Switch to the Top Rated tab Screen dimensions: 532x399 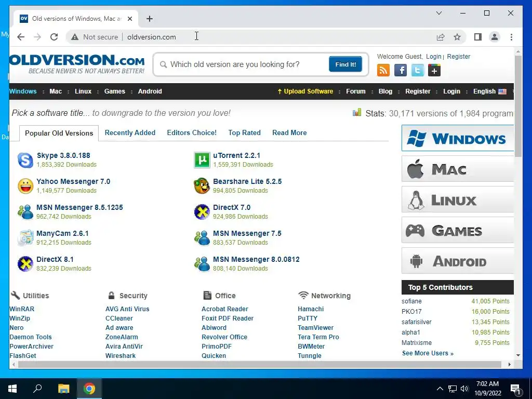click(244, 132)
